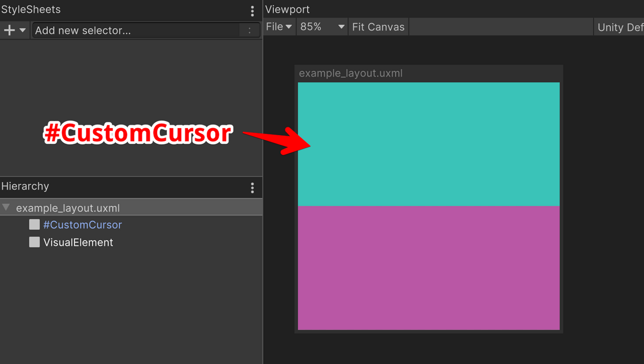The height and width of the screenshot is (364, 644).
Task: Collapse the example_layout.uxml tree root
Action: click(x=5, y=207)
